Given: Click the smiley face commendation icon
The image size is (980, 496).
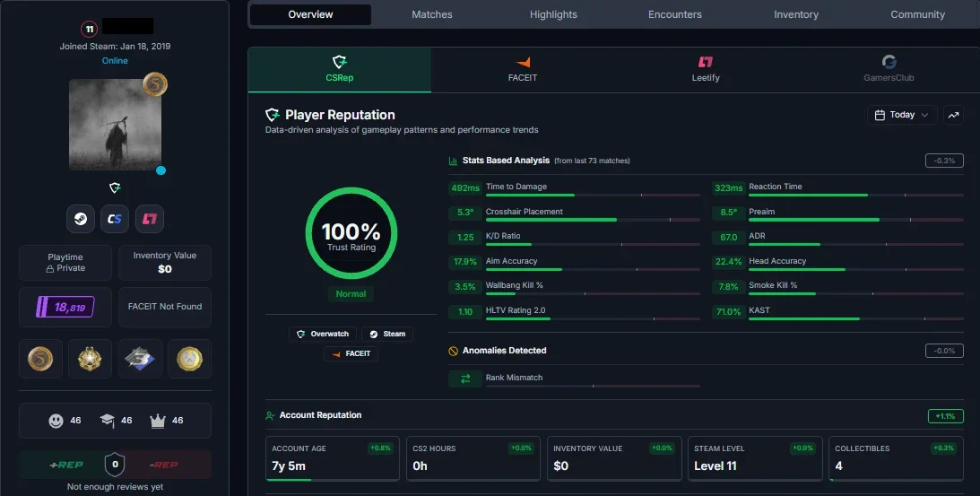Looking at the screenshot, I should coord(56,421).
